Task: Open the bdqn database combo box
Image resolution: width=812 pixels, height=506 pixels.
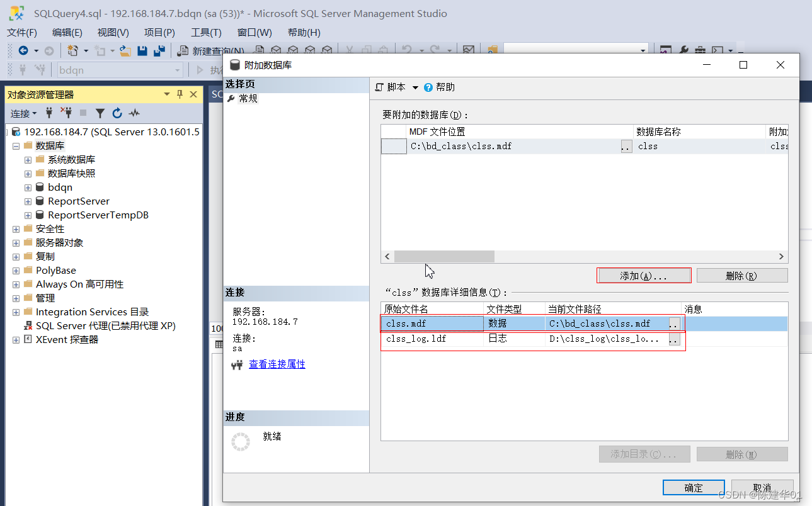Action: [120, 70]
